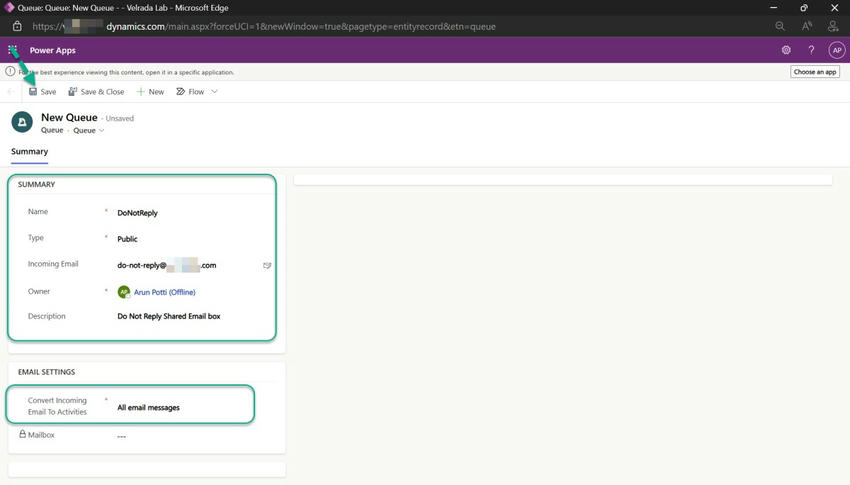
Task: Click the New Queue record title
Action: (69, 117)
